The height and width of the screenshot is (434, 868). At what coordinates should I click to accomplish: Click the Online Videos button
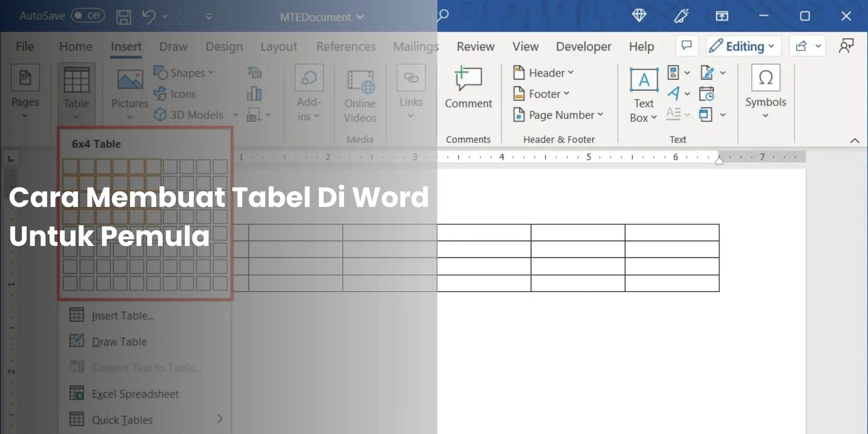click(360, 96)
